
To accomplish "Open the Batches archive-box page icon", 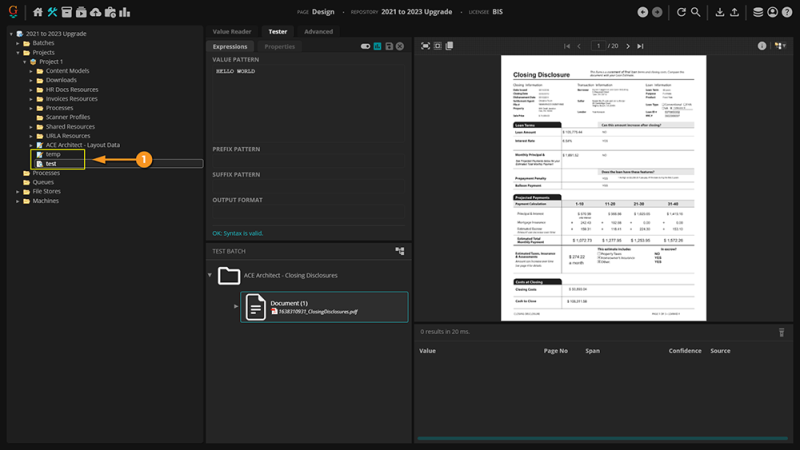I will click(66, 12).
